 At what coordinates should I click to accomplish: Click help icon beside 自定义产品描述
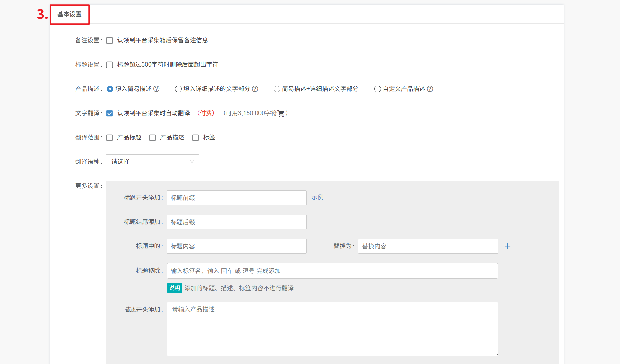[x=430, y=89]
